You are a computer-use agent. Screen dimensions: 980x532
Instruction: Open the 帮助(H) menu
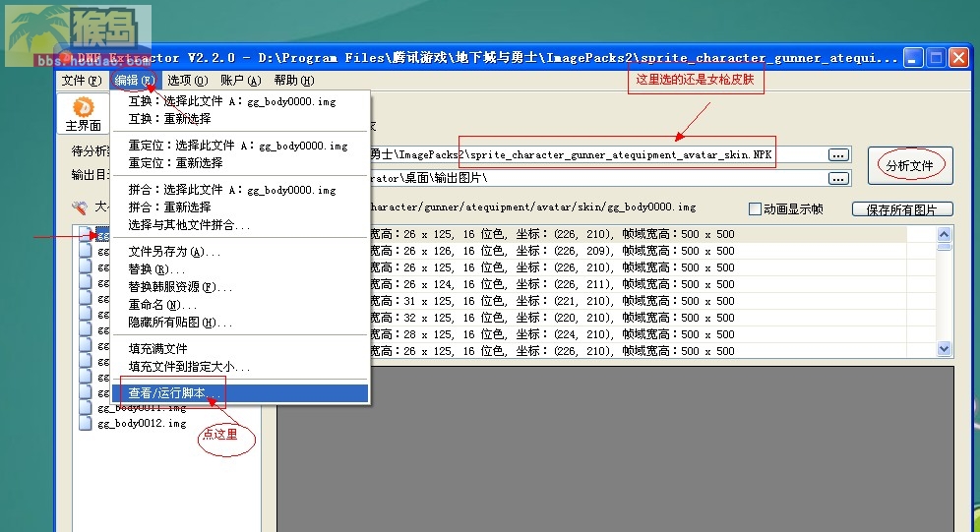[294, 80]
